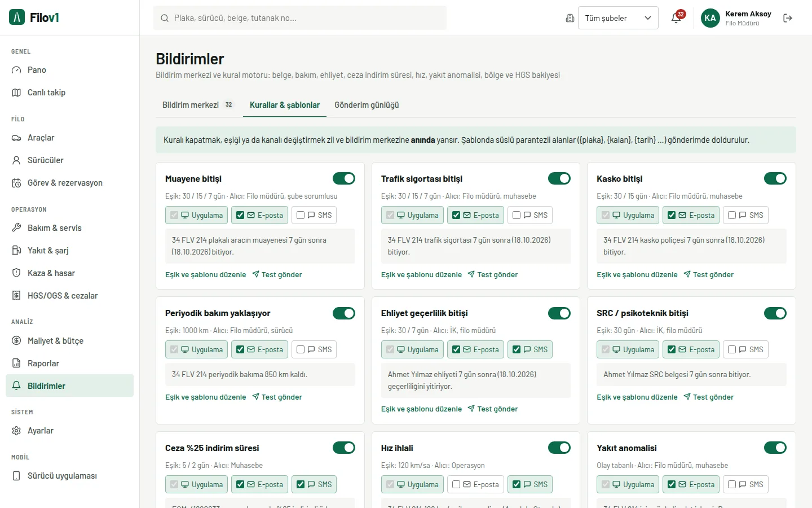Uncheck E-posta for Trafik sigortası bitişi

tap(456, 215)
